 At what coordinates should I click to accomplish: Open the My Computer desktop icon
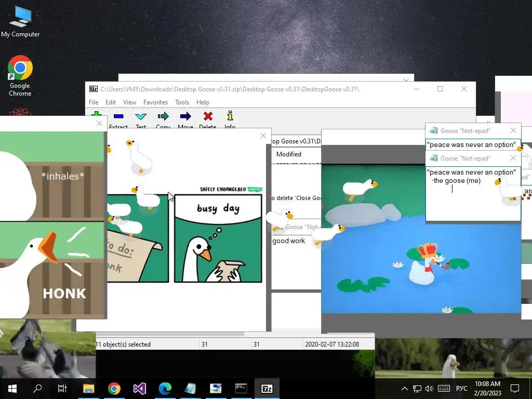[20, 21]
